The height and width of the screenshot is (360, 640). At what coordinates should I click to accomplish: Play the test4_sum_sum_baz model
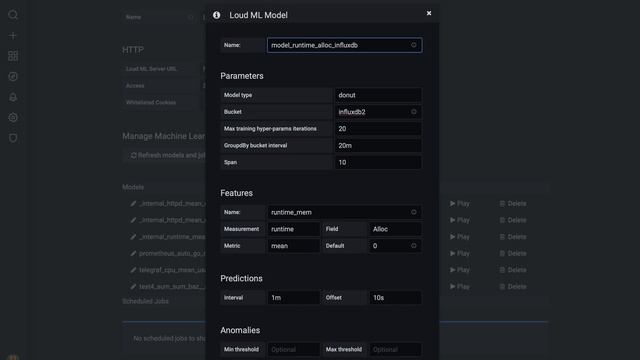click(460, 287)
